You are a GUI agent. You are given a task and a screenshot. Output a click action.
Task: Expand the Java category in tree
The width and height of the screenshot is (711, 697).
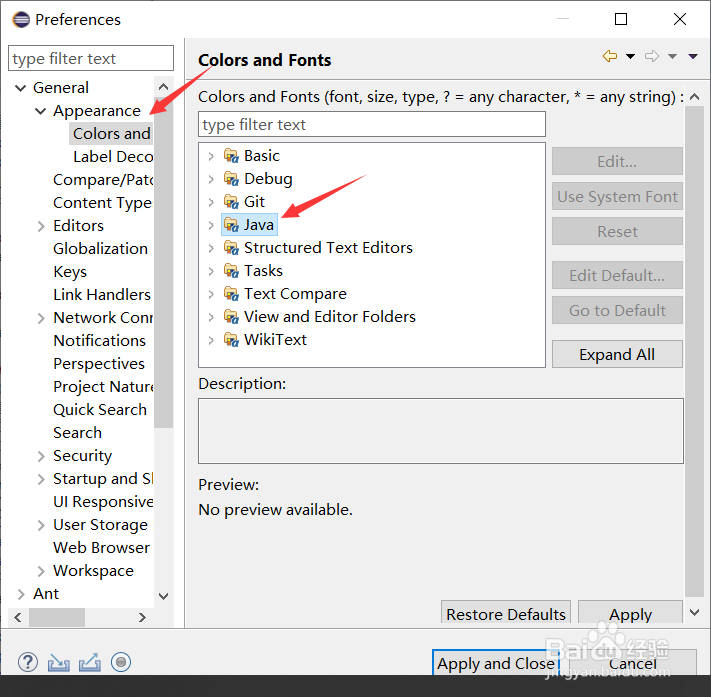(210, 225)
